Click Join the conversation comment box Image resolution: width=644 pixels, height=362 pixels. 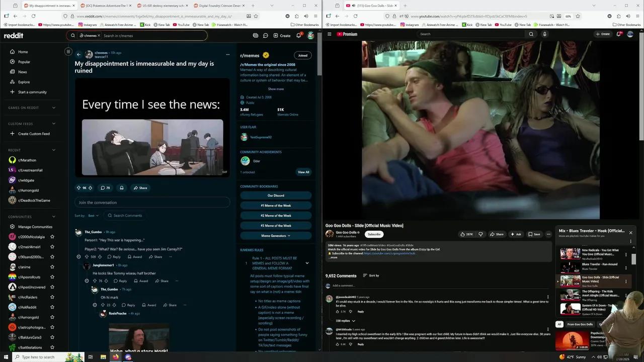tap(152, 202)
